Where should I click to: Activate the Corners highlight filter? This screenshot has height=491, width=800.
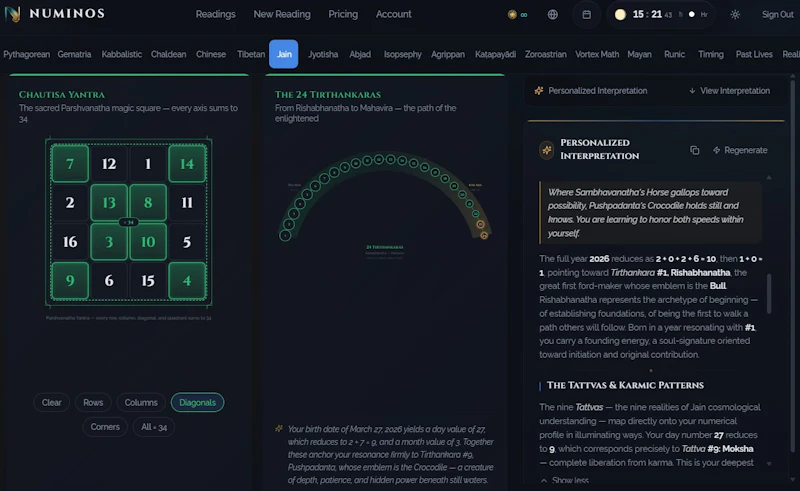point(105,427)
